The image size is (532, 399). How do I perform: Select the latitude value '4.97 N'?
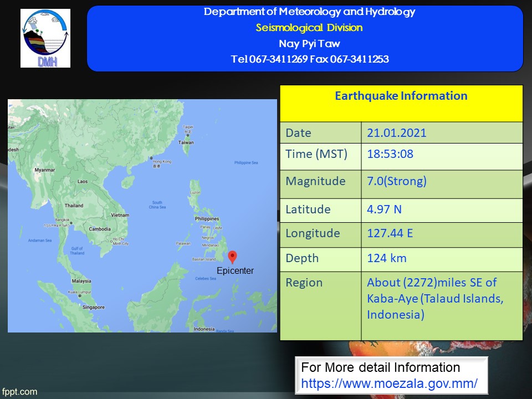[x=384, y=209]
